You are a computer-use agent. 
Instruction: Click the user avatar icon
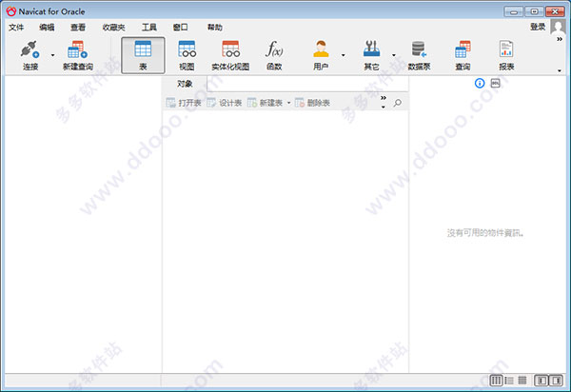(558, 27)
